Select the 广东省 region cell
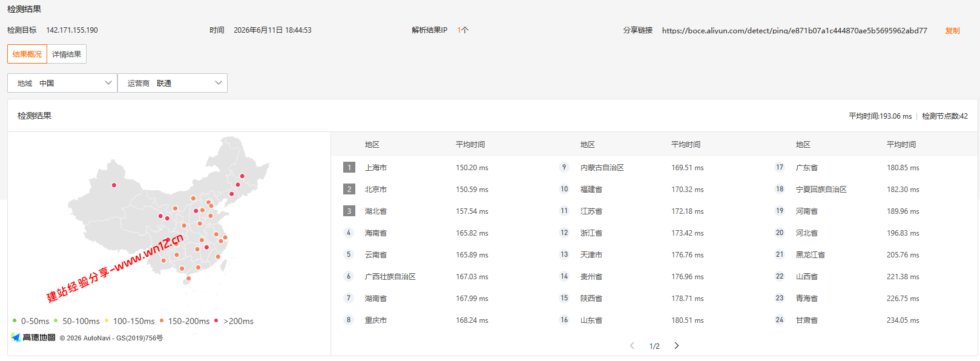Viewport: 980px width, 361px height. (x=807, y=168)
